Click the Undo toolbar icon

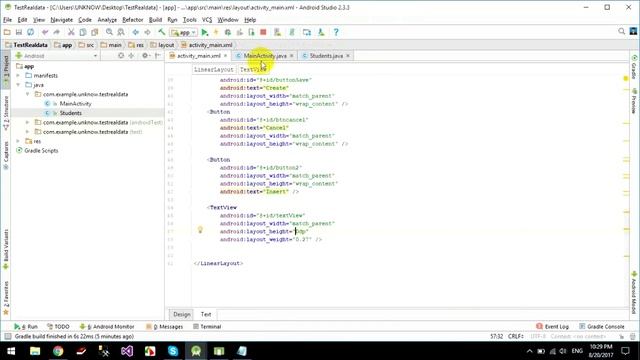click(45, 32)
